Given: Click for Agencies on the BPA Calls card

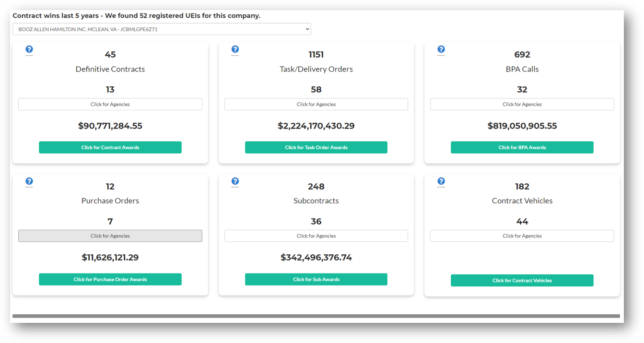Looking at the screenshot, I should point(522,104).
